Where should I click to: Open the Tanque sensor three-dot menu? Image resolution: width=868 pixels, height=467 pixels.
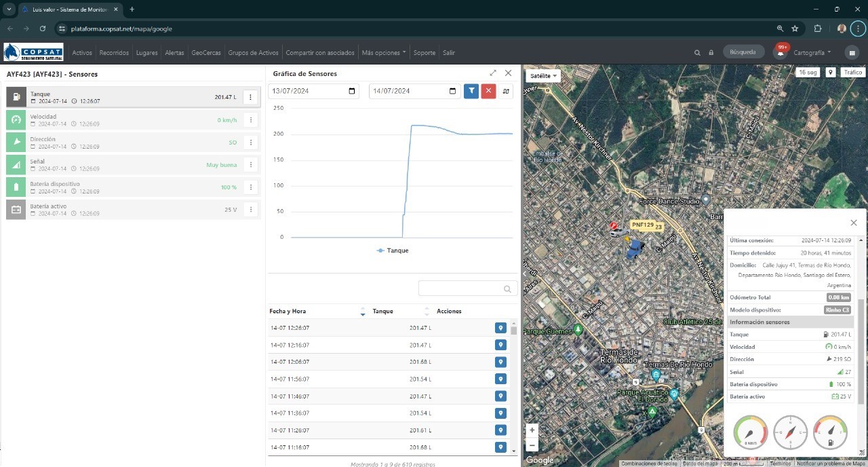pos(250,97)
